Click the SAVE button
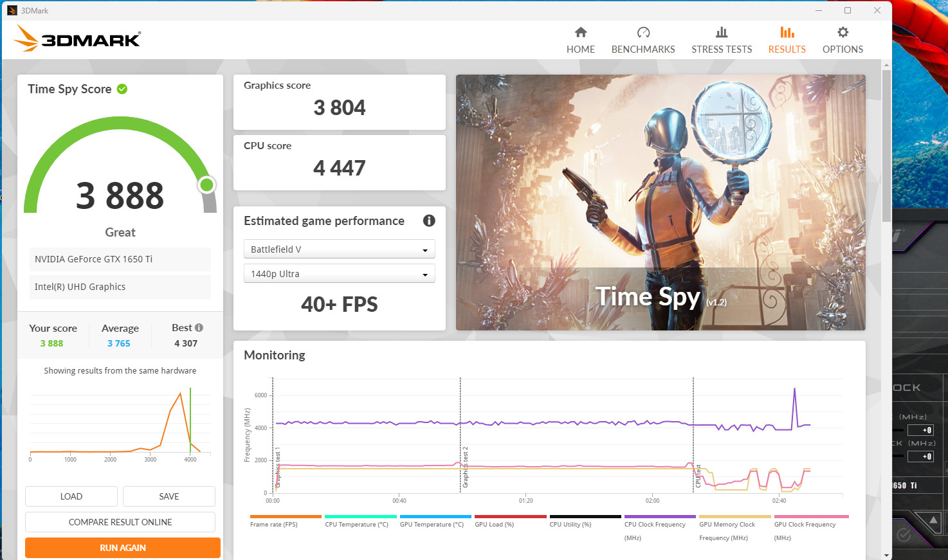Screen dimensions: 948x560 coord(169,496)
